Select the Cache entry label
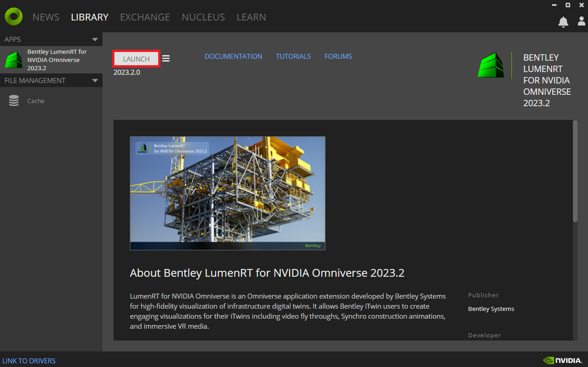 tap(36, 101)
